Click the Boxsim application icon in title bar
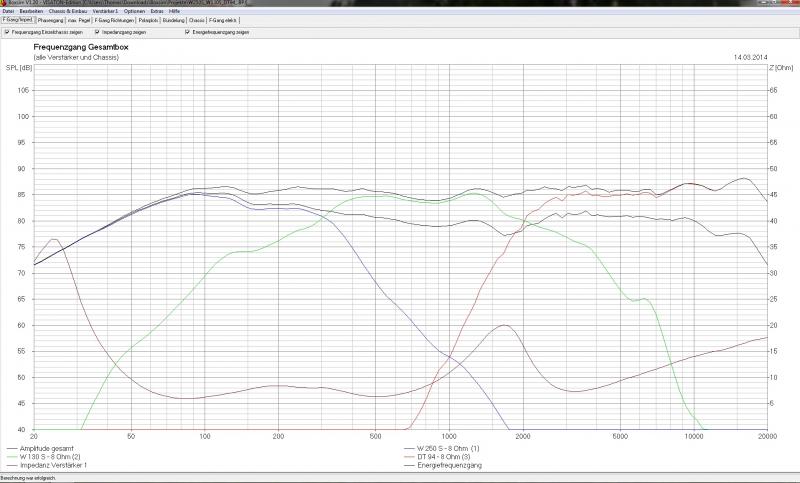 click(x=4, y=3)
